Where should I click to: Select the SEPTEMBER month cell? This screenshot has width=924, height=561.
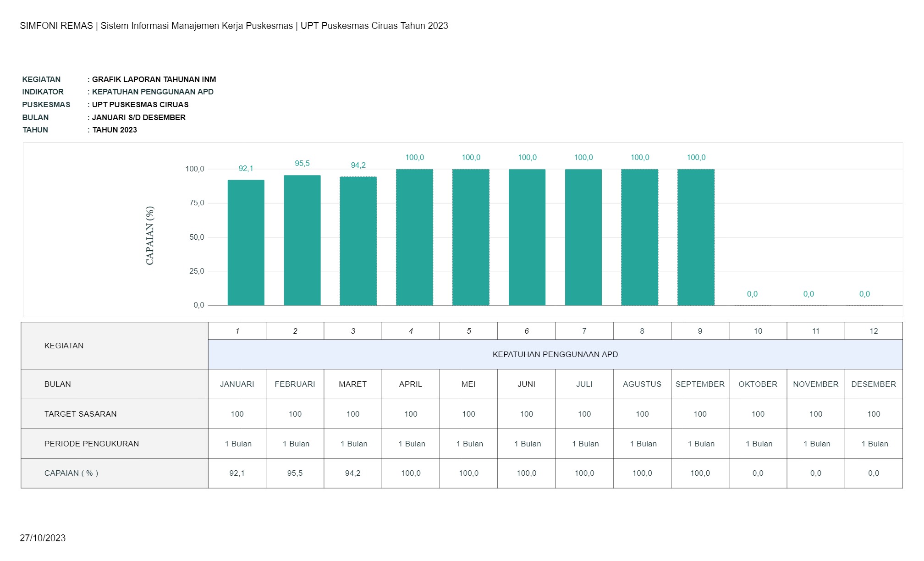click(x=700, y=384)
